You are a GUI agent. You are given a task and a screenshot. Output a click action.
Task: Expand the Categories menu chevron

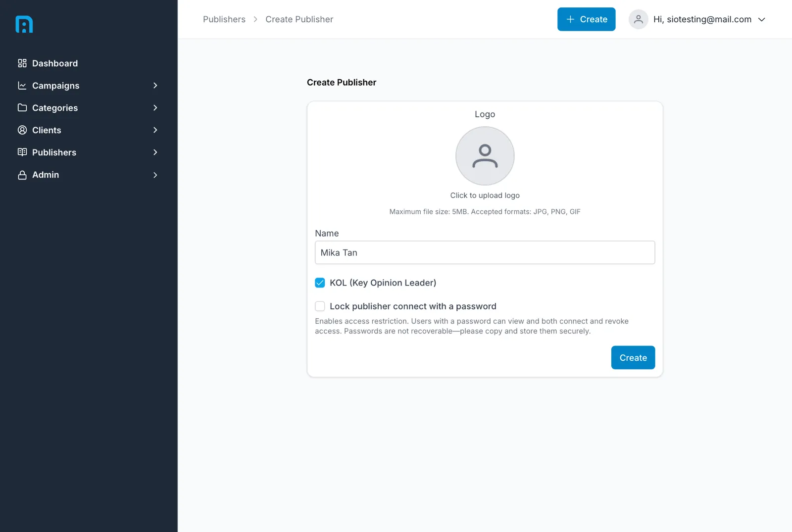(155, 108)
